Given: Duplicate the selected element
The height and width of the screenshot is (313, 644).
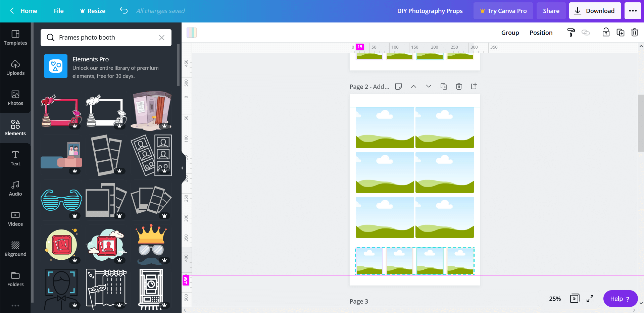Looking at the screenshot, I should (x=620, y=32).
